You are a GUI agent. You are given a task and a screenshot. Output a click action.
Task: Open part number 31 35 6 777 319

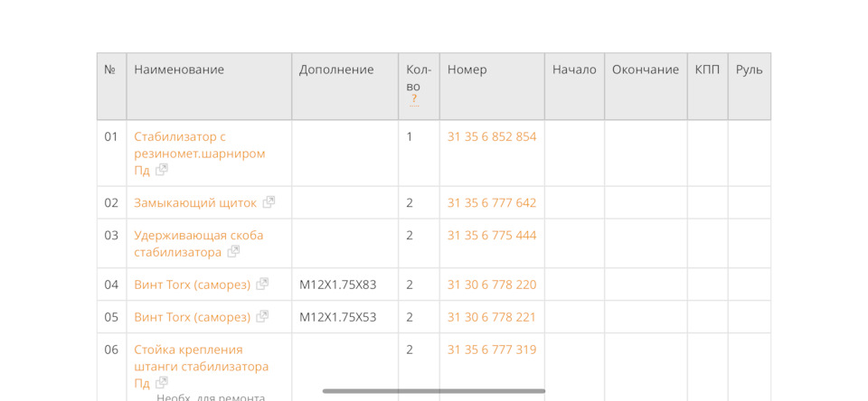pos(491,350)
